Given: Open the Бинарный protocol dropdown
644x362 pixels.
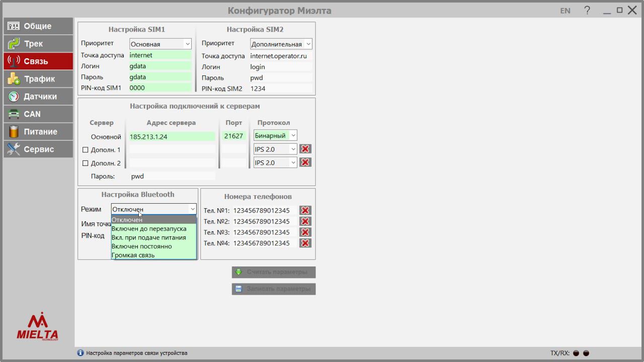Looking at the screenshot, I should point(275,135).
